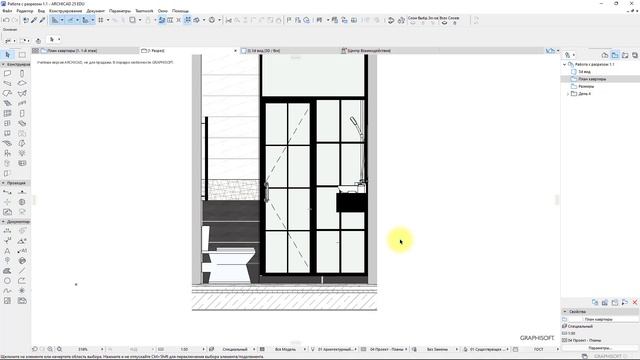640x360 pixels.
Task: Select the Polyline tool
Action: [22, 281]
